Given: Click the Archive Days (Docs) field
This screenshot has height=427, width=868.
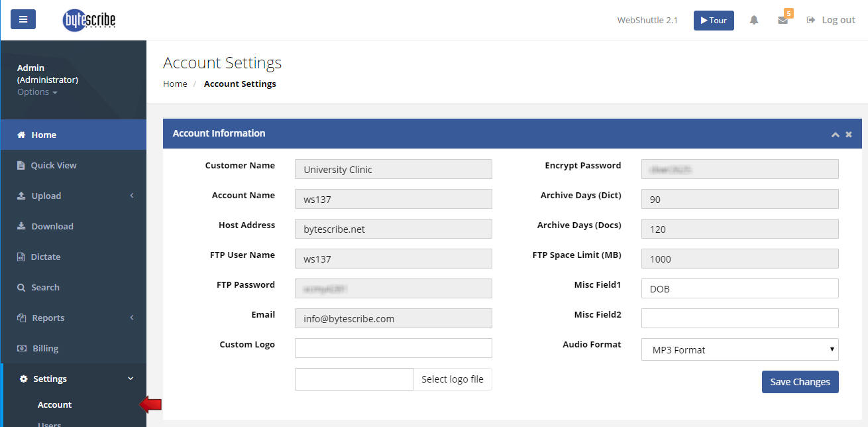Looking at the screenshot, I should [x=740, y=229].
